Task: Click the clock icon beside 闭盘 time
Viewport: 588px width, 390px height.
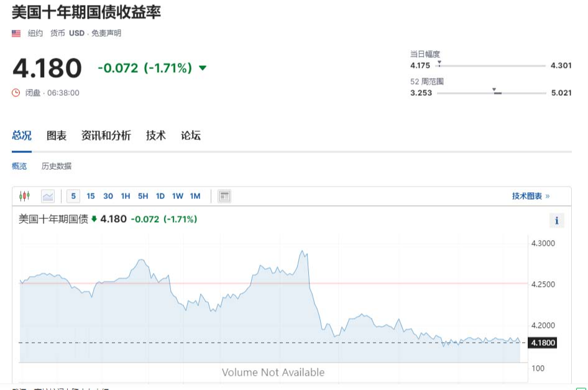Action: 15,92
